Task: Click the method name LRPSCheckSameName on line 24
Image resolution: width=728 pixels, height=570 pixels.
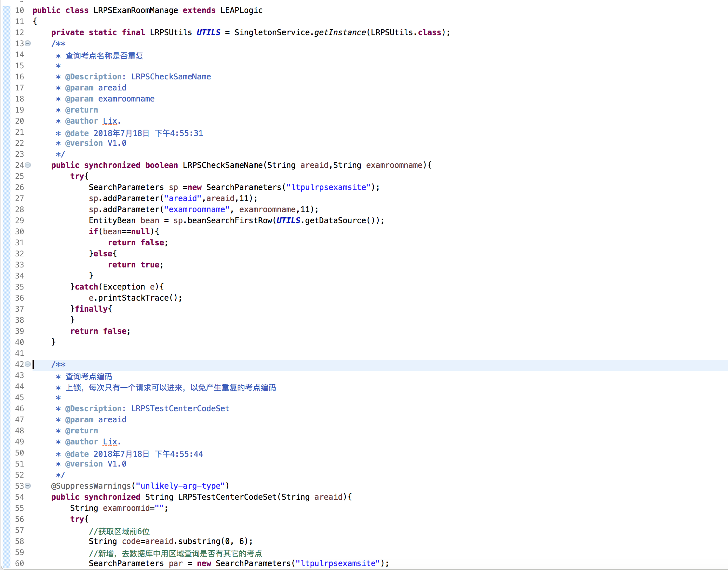Action: coord(223,165)
